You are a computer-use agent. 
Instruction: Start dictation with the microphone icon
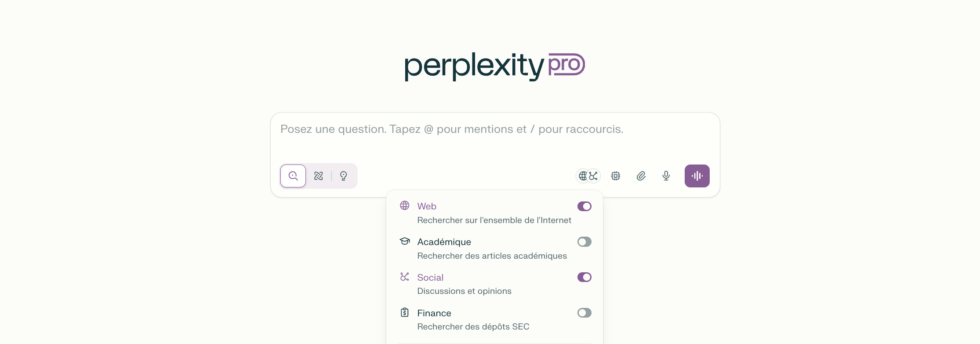(x=666, y=176)
